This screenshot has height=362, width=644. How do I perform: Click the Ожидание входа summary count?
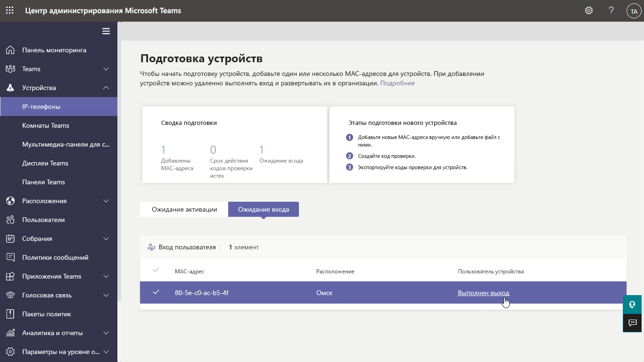pos(262,150)
